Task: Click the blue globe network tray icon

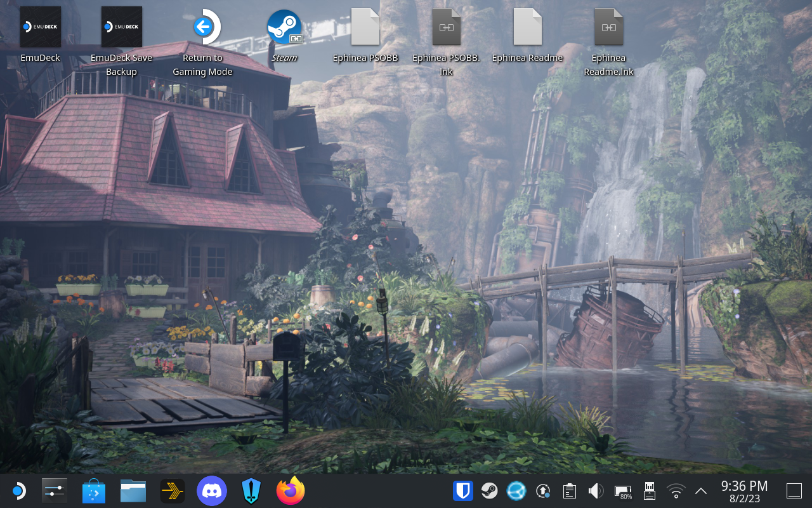Action: pyautogui.click(x=516, y=491)
